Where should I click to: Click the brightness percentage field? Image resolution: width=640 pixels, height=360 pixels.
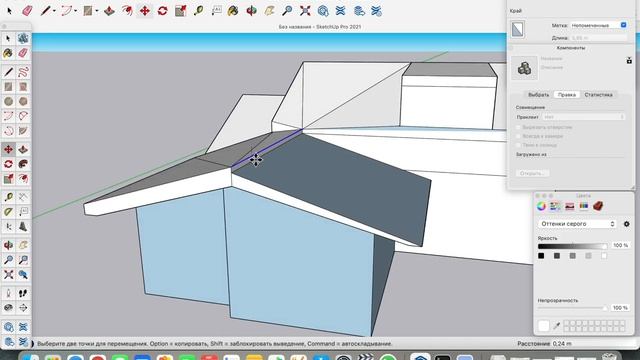pos(620,245)
